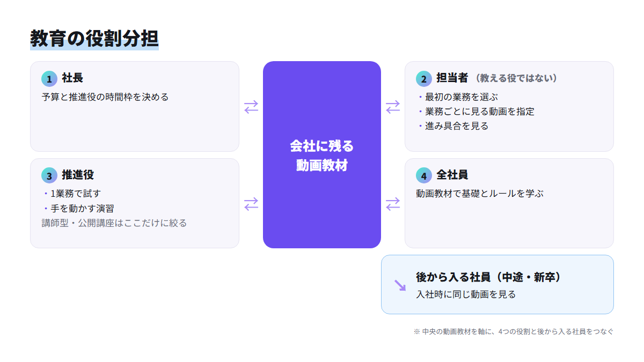The height and width of the screenshot is (362, 644).
Task: Click the number 4 badge beside 全社員
Action: click(424, 175)
